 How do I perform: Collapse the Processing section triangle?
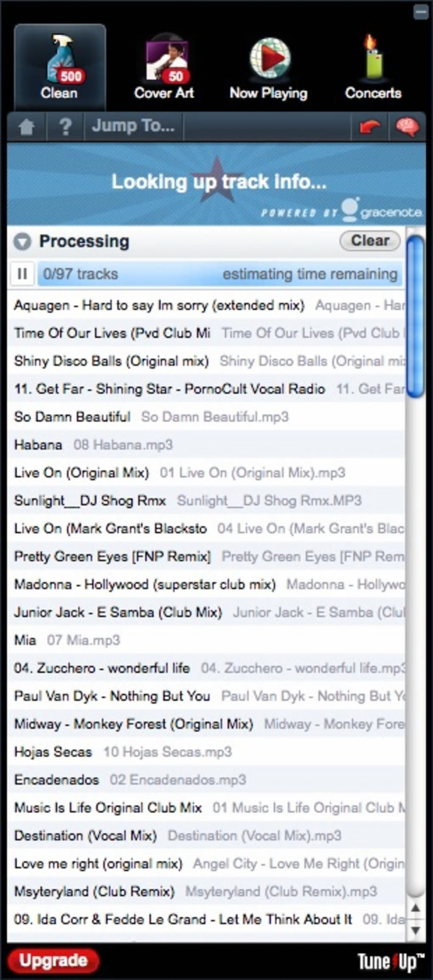tap(22, 242)
